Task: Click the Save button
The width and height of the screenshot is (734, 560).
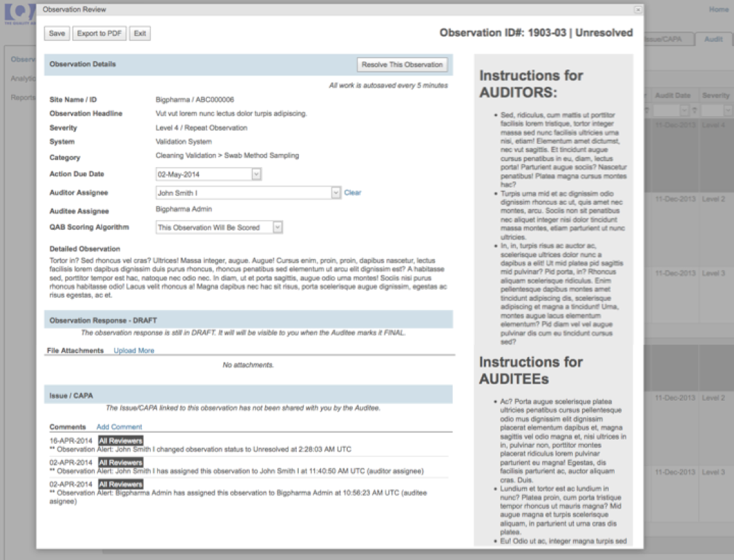Action: [x=57, y=33]
